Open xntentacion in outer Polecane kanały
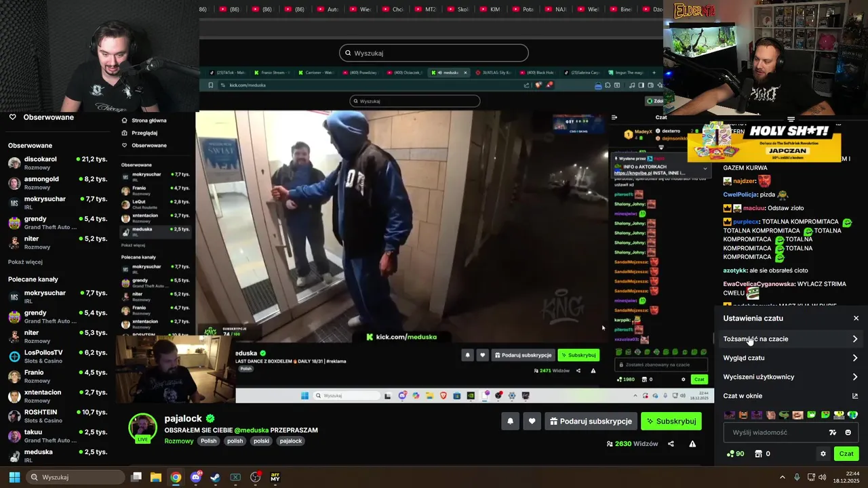The image size is (868, 488). 58,396
